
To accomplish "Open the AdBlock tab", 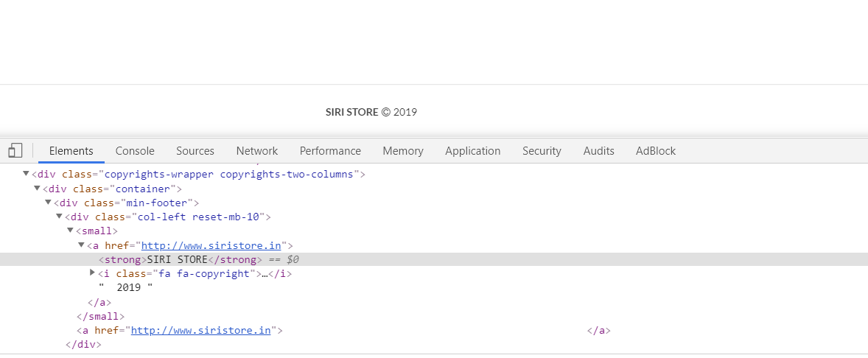I will click(656, 151).
